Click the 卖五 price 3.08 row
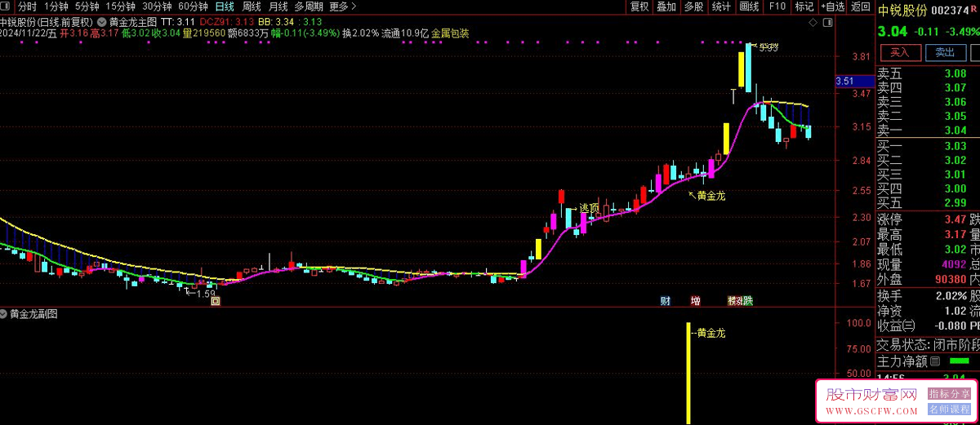The width and height of the screenshot is (980, 425). [928, 73]
